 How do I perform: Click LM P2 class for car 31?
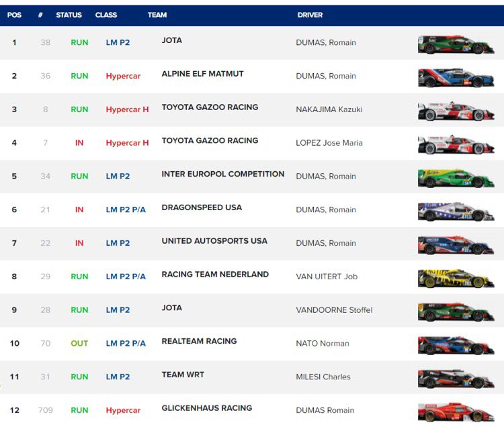tap(118, 377)
